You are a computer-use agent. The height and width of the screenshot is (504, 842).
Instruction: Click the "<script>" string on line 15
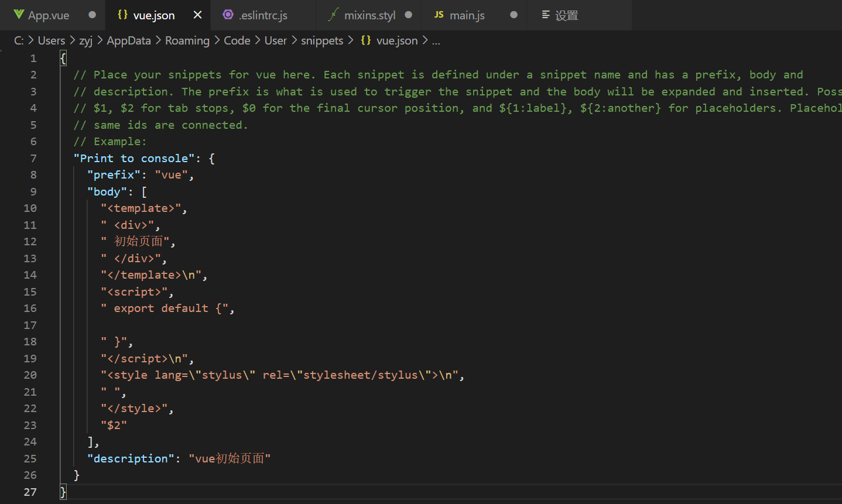(x=134, y=292)
